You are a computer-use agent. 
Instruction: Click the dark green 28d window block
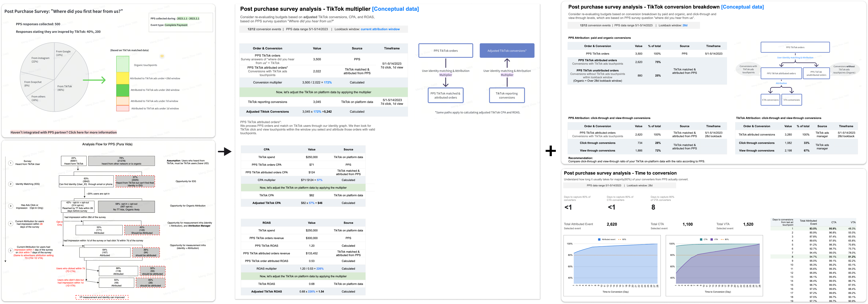123,90
